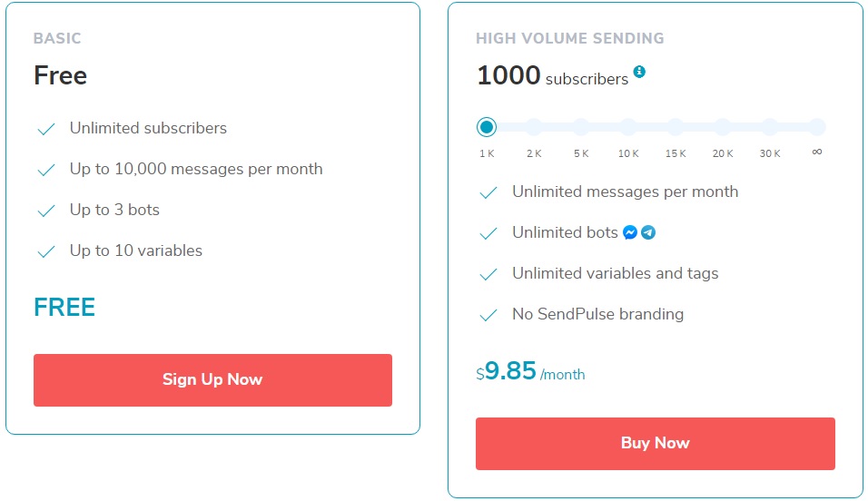Image resolution: width=868 pixels, height=501 pixels.
Task: Click the Telegram icon next to Unlimited bots
Action: point(648,232)
